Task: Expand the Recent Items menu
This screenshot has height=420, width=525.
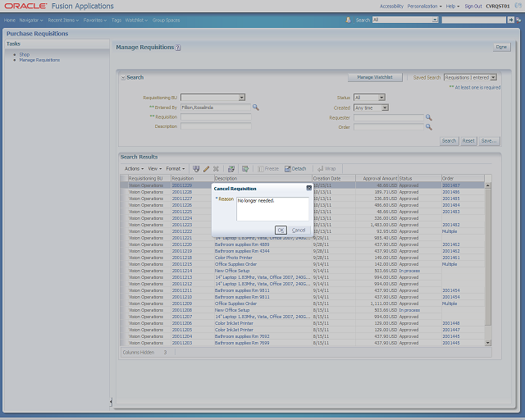Action: point(63,20)
